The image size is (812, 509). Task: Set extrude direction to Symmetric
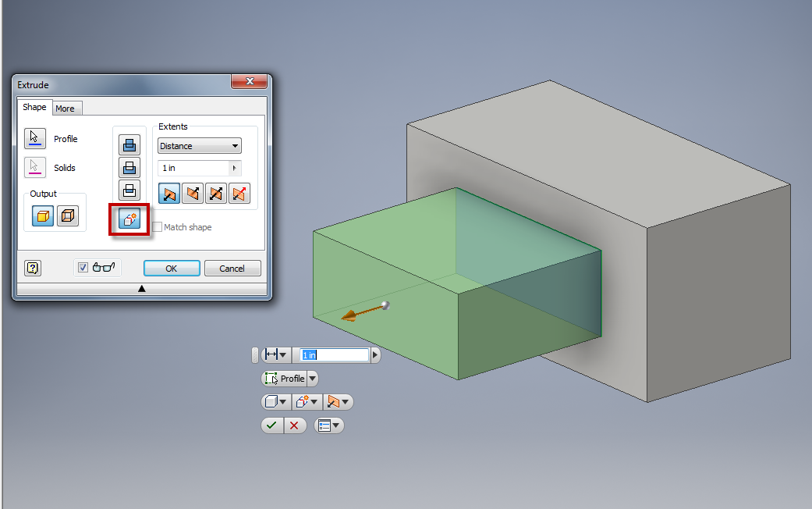click(216, 194)
